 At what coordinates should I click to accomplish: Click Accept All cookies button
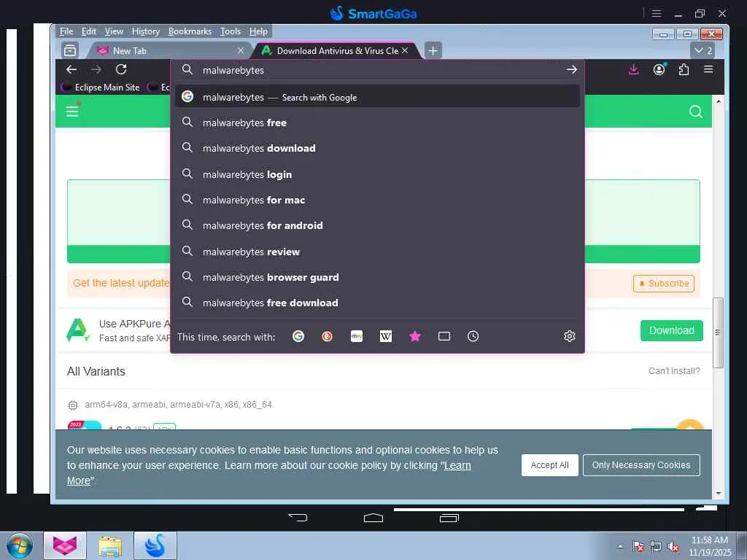[x=549, y=465]
